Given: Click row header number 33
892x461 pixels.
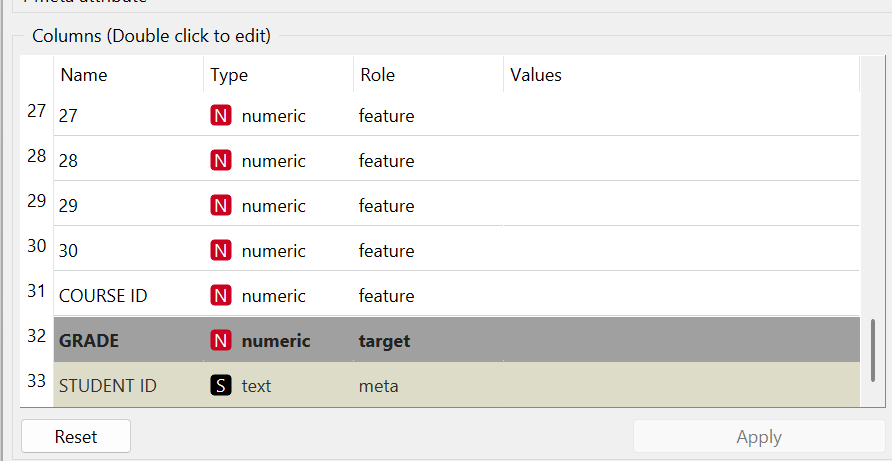Looking at the screenshot, I should 37,381.
